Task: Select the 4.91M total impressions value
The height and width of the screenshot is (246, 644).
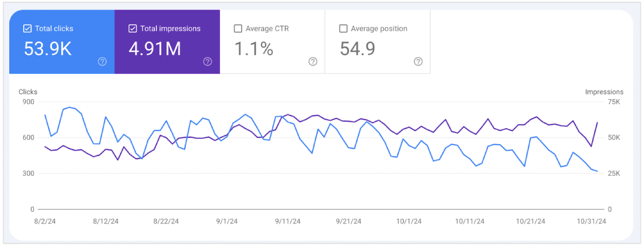Action: coord(155,49)
